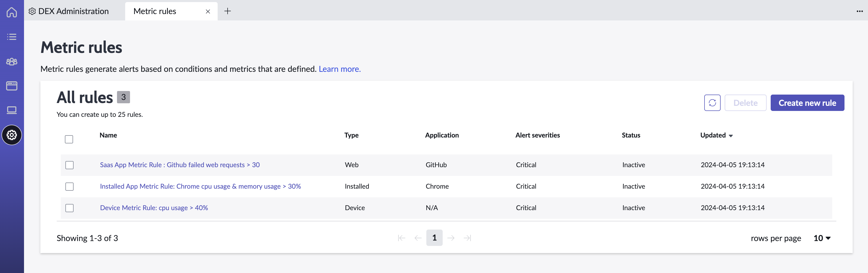Open the devices laptop sidebar icon
The height and width of the screenshot is (273, 868).
tap(12, 110)
